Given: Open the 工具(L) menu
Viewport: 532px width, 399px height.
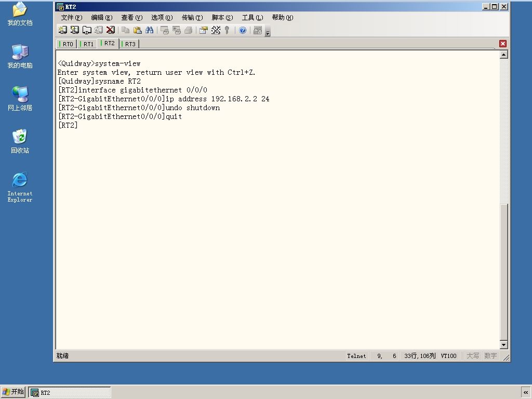Looking at the screenshot, I should tap(252, 18).
